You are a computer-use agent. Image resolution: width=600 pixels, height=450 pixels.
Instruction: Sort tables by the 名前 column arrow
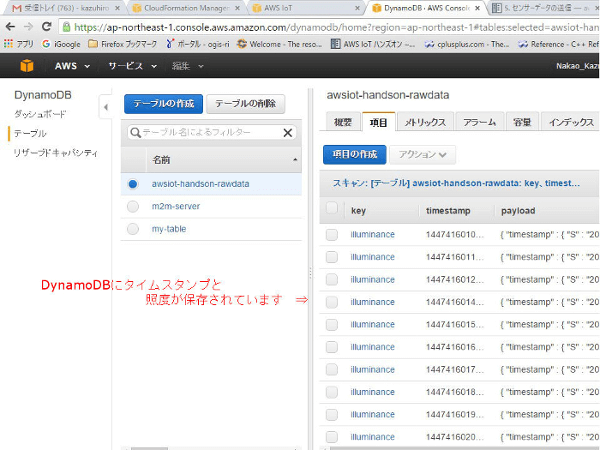click(295, 160)
